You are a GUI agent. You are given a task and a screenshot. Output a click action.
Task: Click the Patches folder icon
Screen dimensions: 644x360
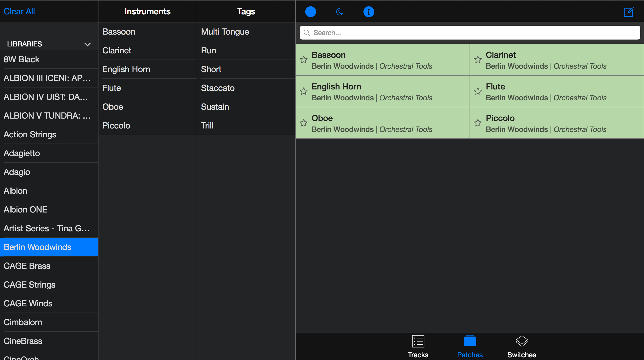(470, 341)
